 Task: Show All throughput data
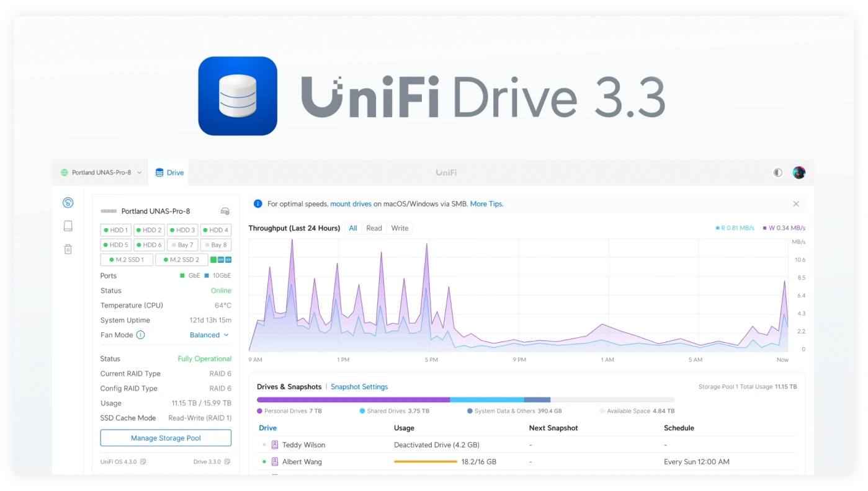coord(353,228)
